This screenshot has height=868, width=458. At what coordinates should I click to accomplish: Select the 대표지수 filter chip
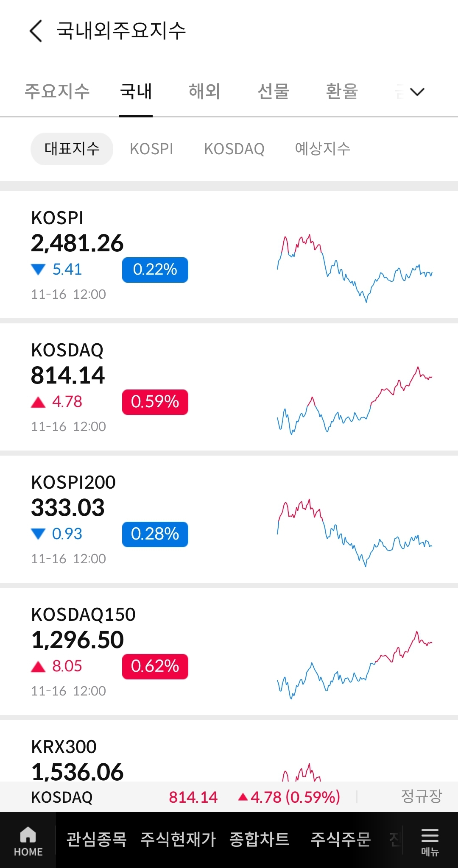[72, 149]
